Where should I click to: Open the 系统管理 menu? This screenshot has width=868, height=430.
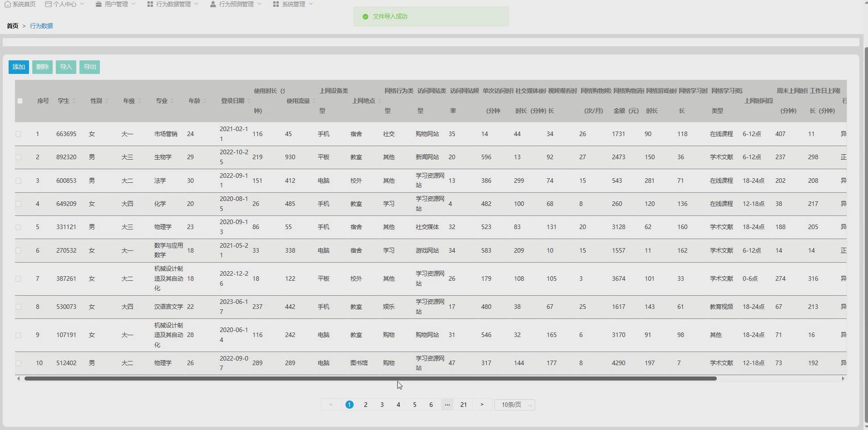[x=293, y=4]
